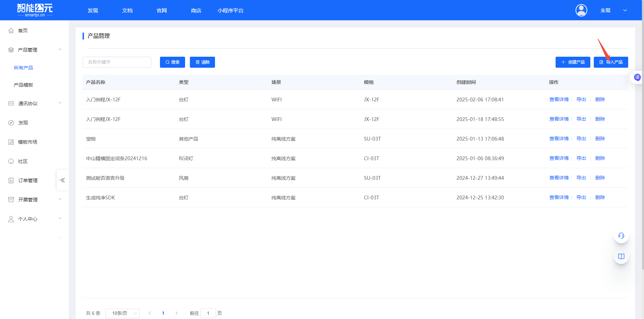Screen dimensions: 644x319
Task: Click the 智能公元 smartpi.cn logo
Action: click(x=35, y=10)
